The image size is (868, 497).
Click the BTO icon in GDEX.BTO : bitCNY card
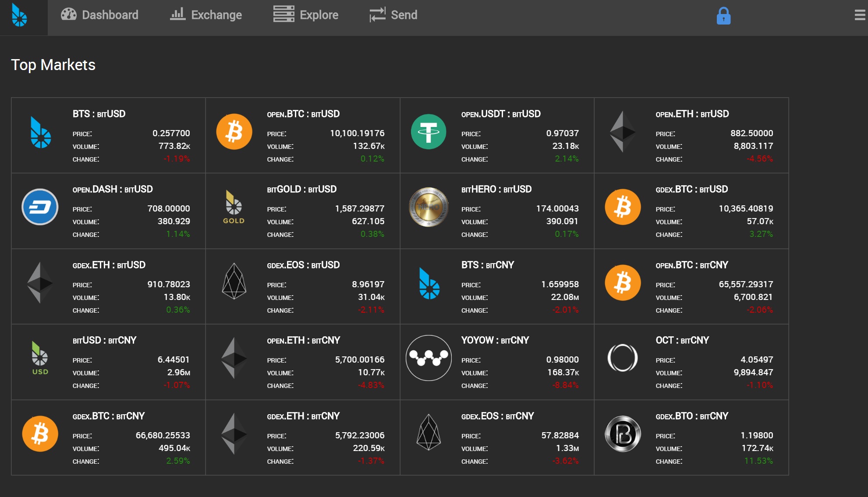(623, 434)
